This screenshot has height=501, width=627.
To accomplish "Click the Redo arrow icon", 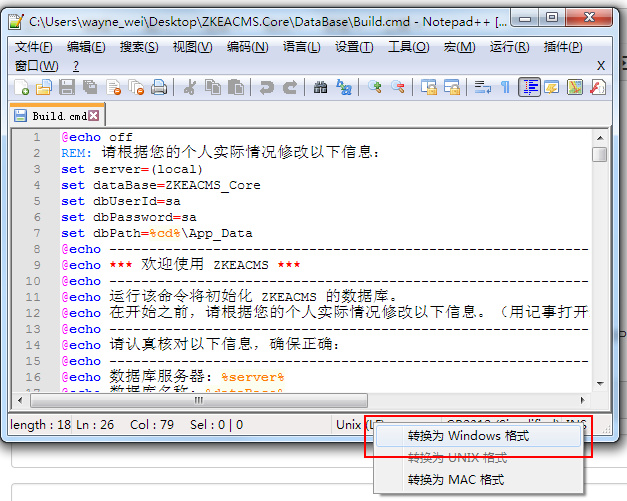I will coord(290,87).
